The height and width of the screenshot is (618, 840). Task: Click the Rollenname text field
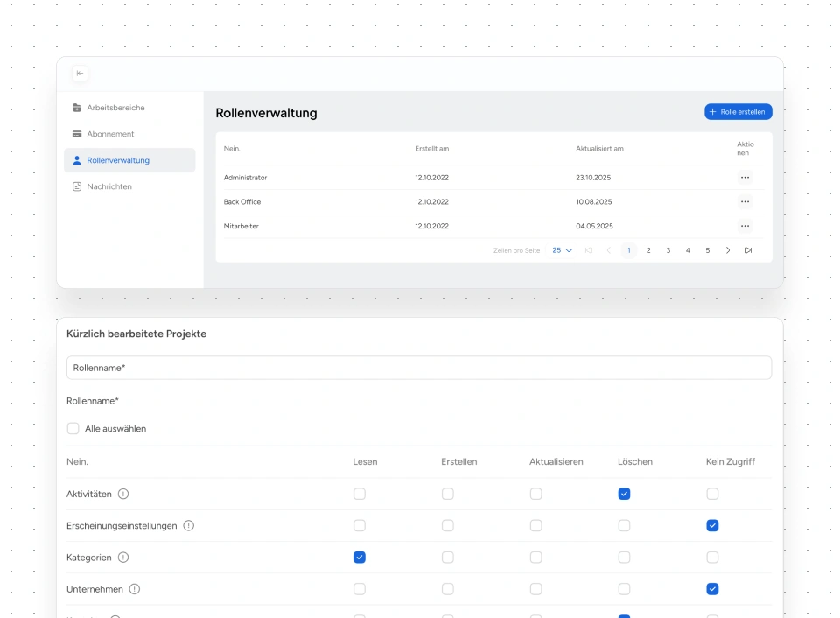[419, 368]
